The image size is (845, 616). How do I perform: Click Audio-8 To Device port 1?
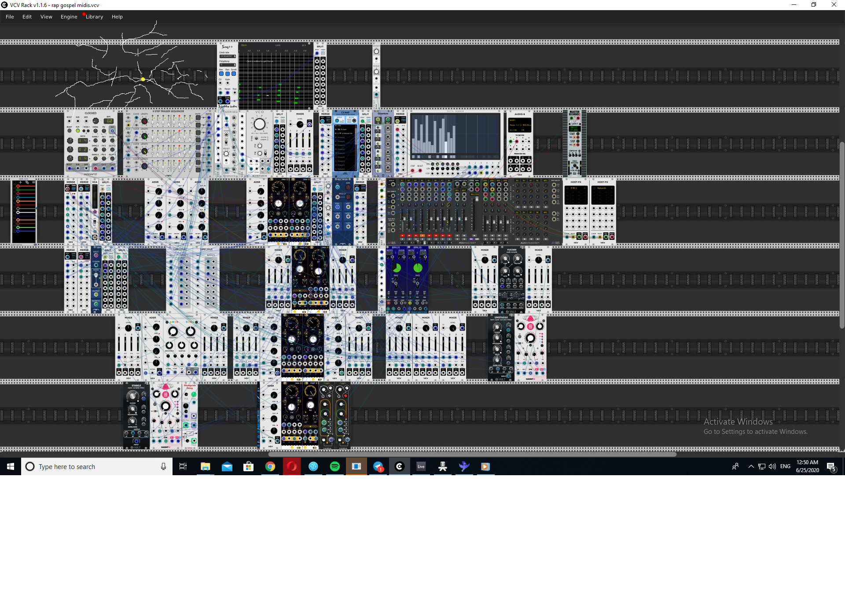pos(511,142)
